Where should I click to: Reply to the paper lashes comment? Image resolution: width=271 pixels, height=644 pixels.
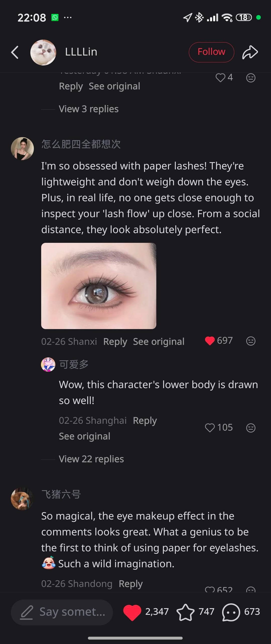coord(115,342)
